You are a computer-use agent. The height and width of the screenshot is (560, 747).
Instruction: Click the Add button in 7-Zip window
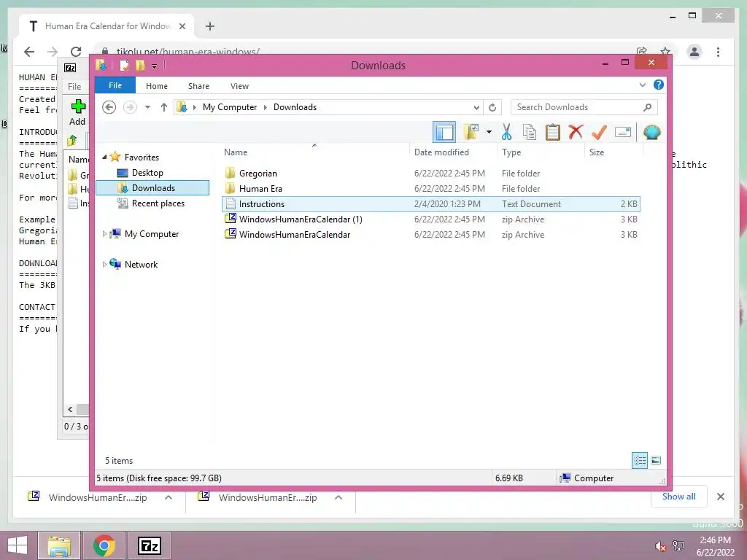[x=77, y=112]
